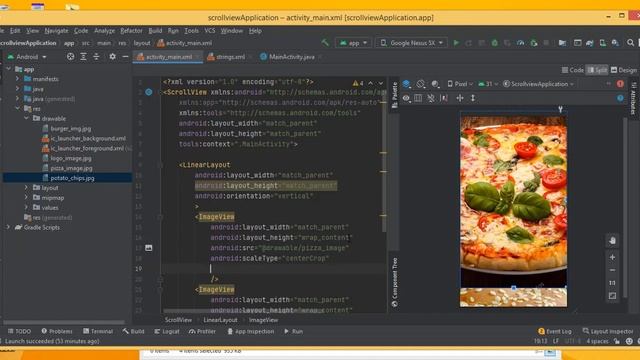640x360 pixels.
Task: Open the Tools menu
Action: pyautogui.click(x=191, y=31)
